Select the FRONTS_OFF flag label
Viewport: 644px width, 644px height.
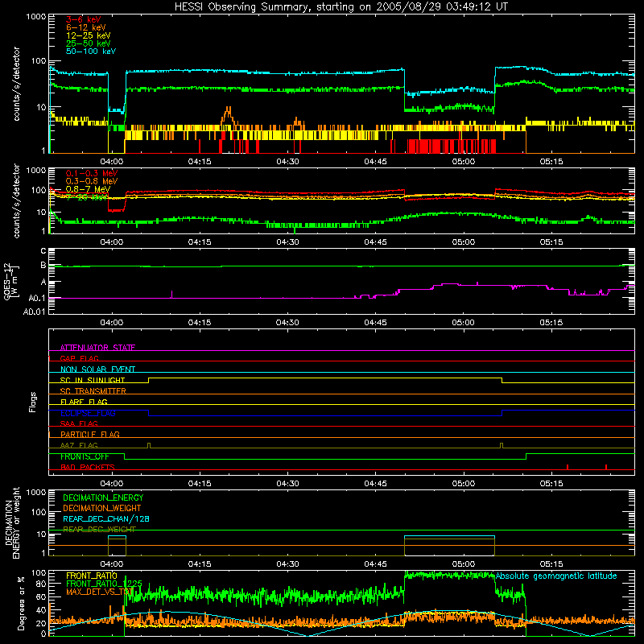[85, 456]
